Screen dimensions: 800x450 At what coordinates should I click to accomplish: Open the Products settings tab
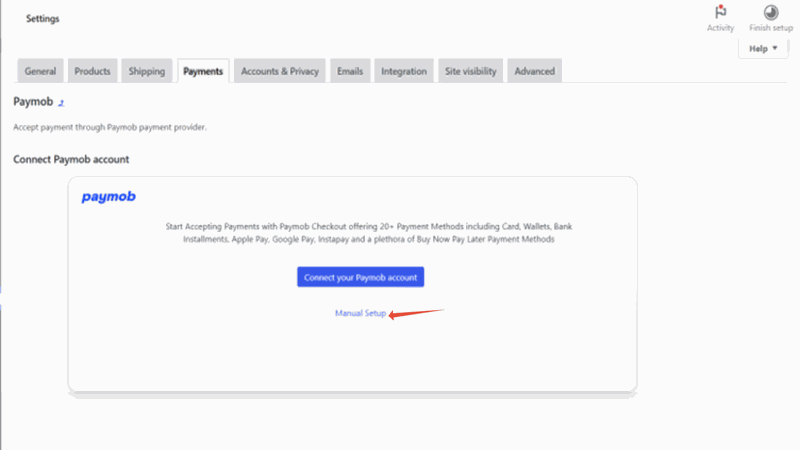click(93, 71)
